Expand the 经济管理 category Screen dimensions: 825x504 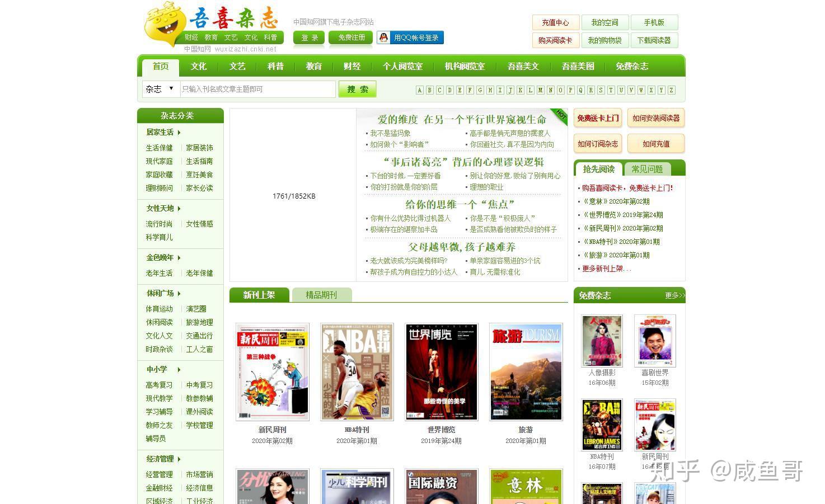tap(163, 459)
